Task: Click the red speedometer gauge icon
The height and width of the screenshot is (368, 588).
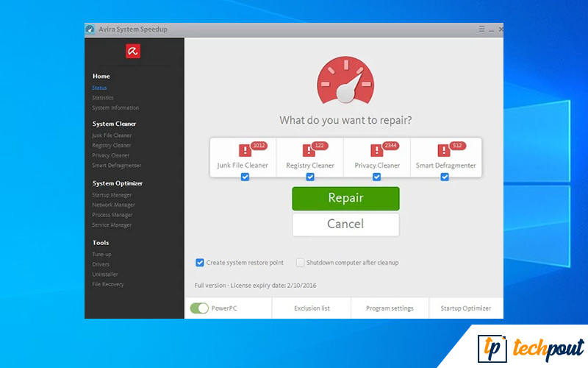Action: click(345, 82)
